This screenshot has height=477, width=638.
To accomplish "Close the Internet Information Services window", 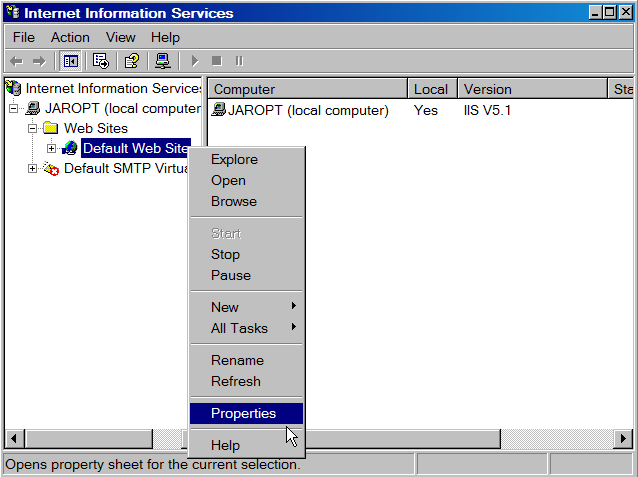I will [x=625, y=13].
